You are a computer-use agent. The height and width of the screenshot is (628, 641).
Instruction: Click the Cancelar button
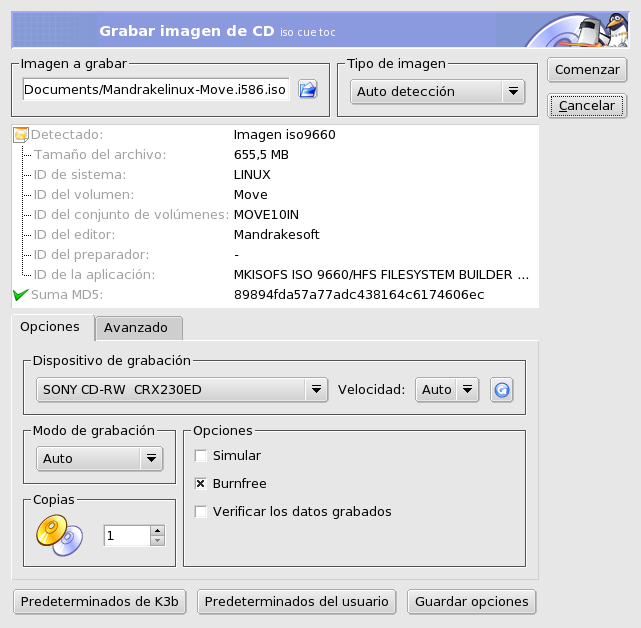tap(587, 106)
